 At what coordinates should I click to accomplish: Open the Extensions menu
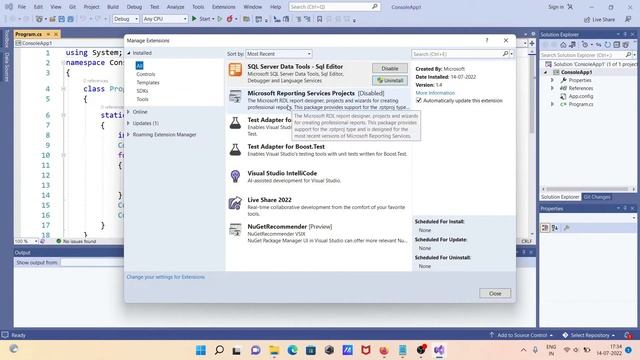tap(224, 7)
